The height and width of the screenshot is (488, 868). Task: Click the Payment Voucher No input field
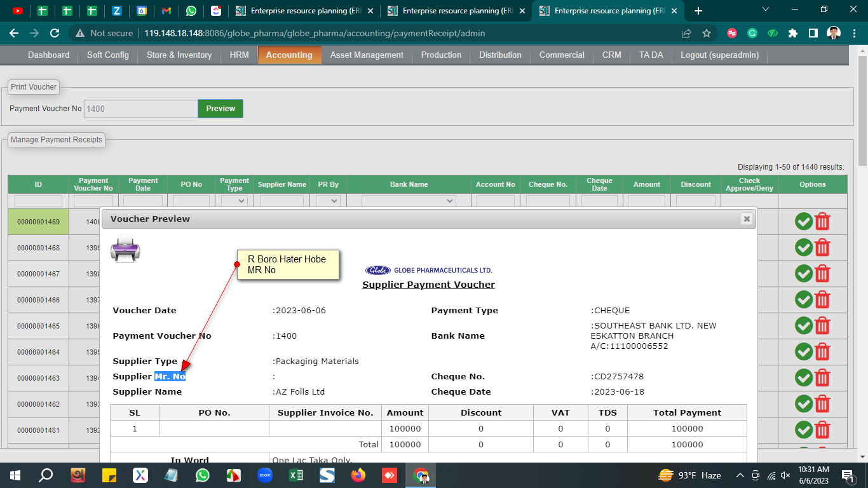click(141, 109)
